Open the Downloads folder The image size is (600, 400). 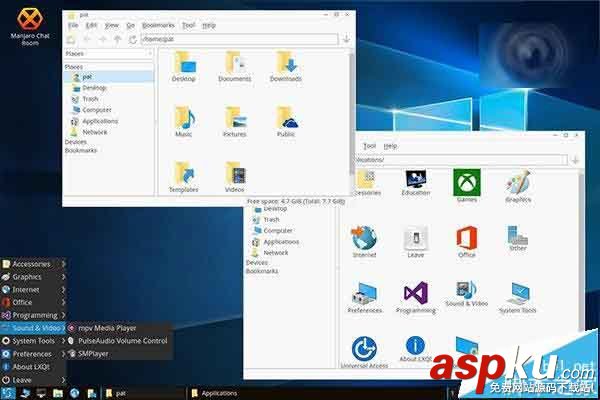click(x=285, y=67)
